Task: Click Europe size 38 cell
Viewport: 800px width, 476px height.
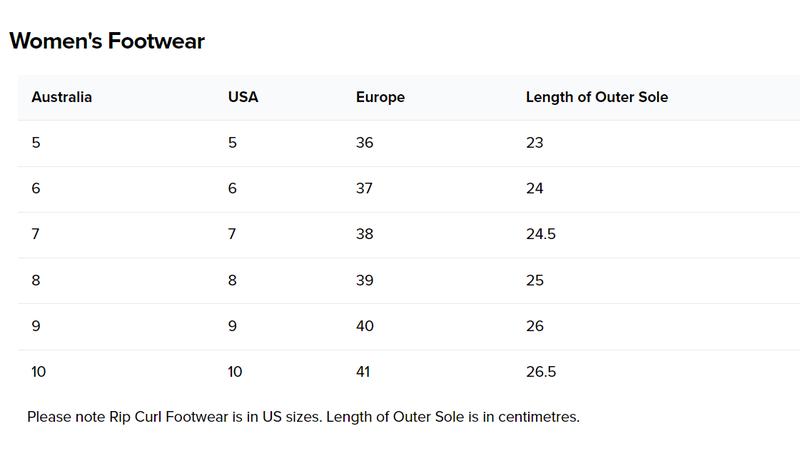Action: 365,234
